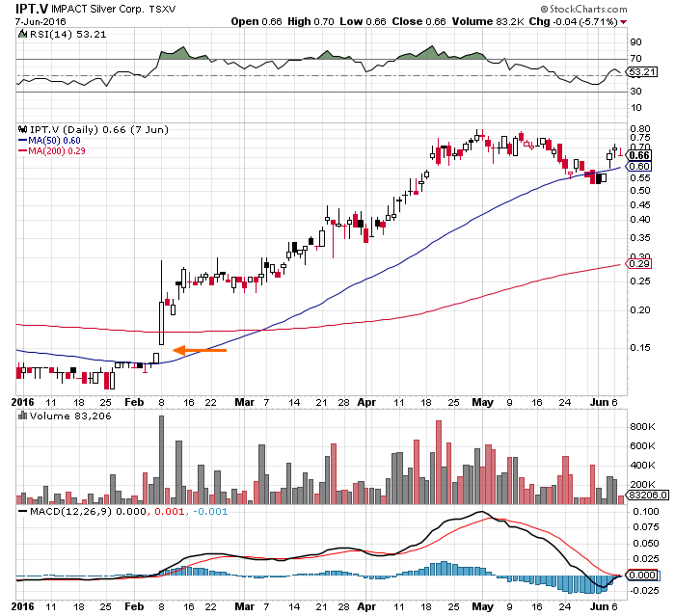Image resolution: width=675 pixels, height=616 pixels.
Task: Click the Feb label on the price date axis
Action: tap(134, 402)
